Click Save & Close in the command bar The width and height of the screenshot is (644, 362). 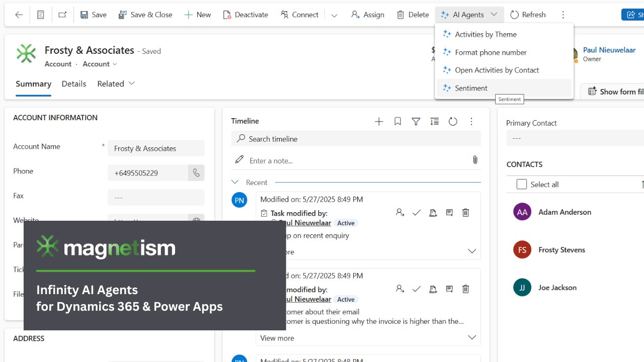(145, 15)
